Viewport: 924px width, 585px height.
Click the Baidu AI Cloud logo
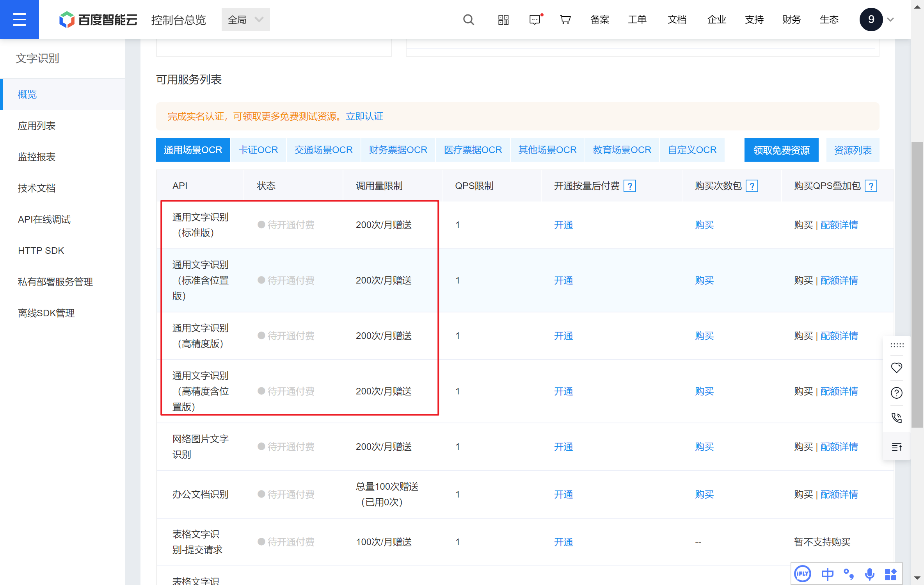(x=98, y=20)
